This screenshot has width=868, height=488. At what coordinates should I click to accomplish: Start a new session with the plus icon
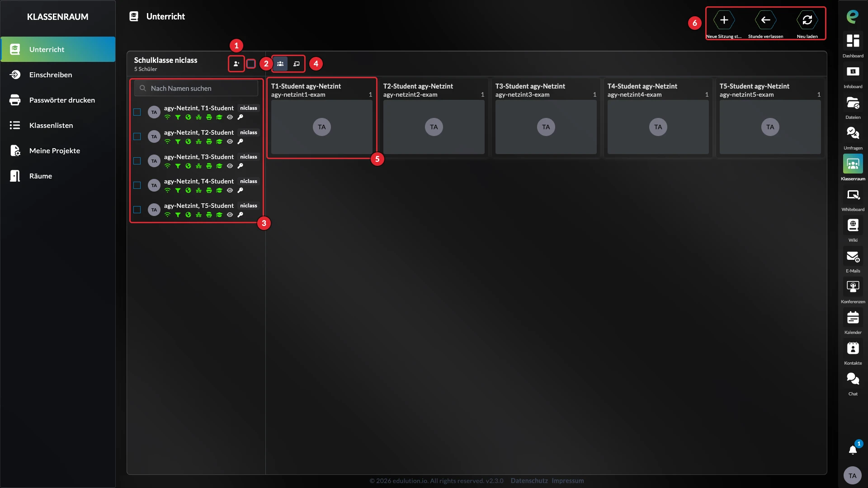(724, 20)
